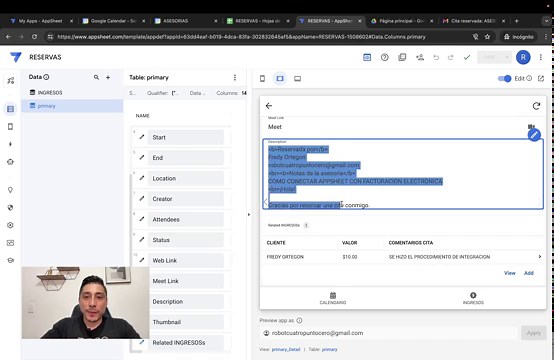
Task: Switch preview to desktop layout
Action: pos(297,78)
